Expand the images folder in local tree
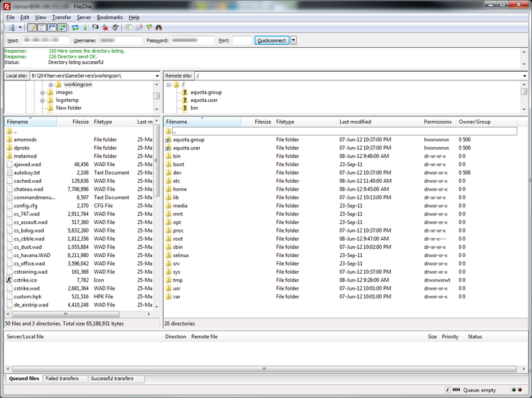Image resolution: width=532 pixels, height=398 pixels. [43, 92]
